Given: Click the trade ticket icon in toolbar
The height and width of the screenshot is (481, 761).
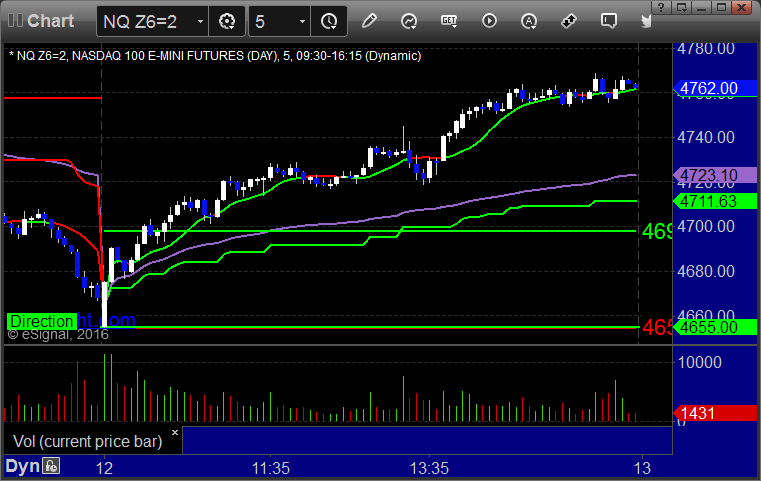Looking at the screenshot, I should (x=569, y=21).
